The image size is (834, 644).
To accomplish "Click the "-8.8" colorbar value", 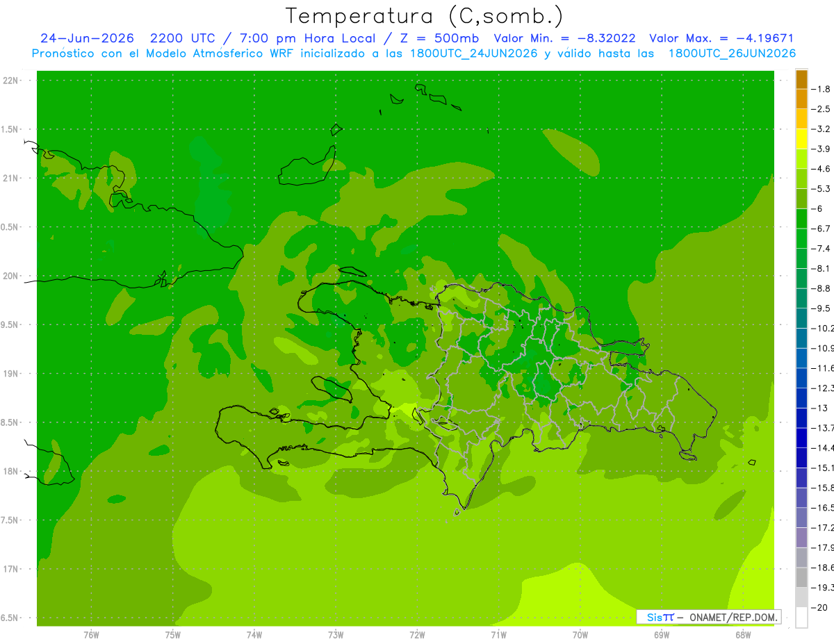I will point(821,288).
